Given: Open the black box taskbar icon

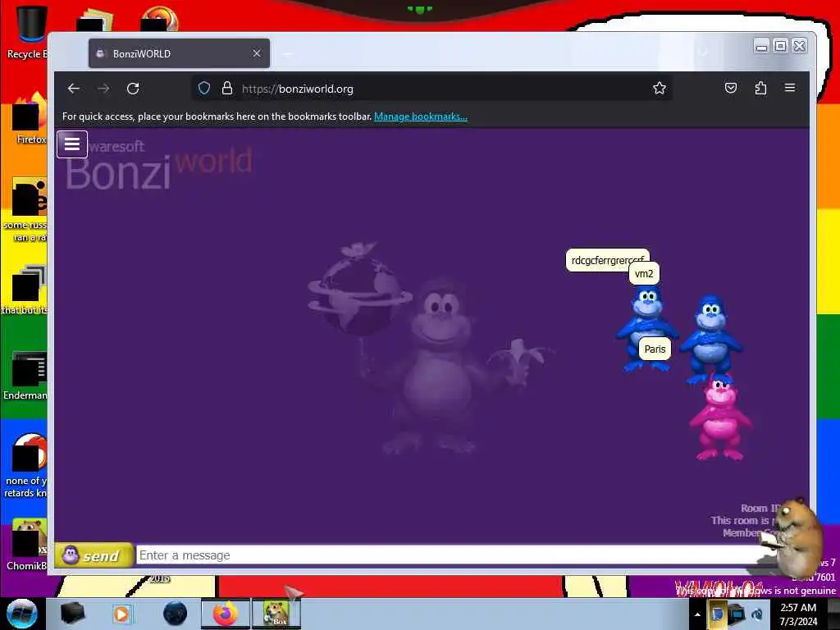Looking at the screenshot, I should (x=72, y=614).
